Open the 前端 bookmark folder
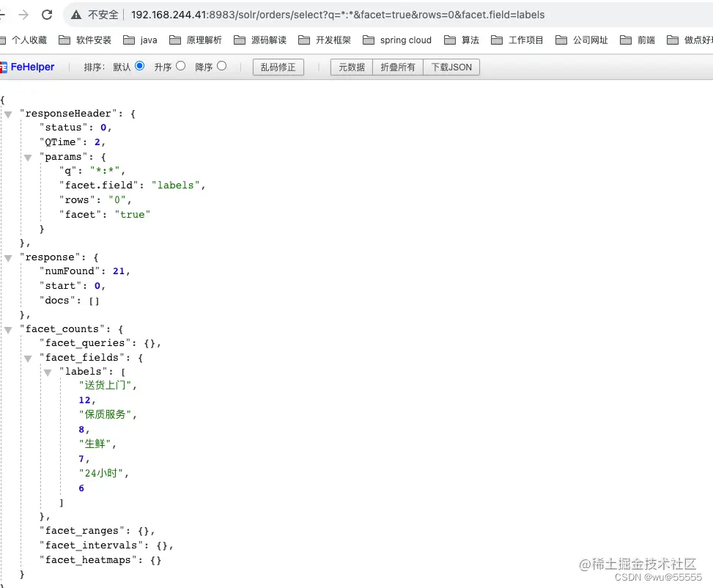Screen dimensions: 713x588 638,40
